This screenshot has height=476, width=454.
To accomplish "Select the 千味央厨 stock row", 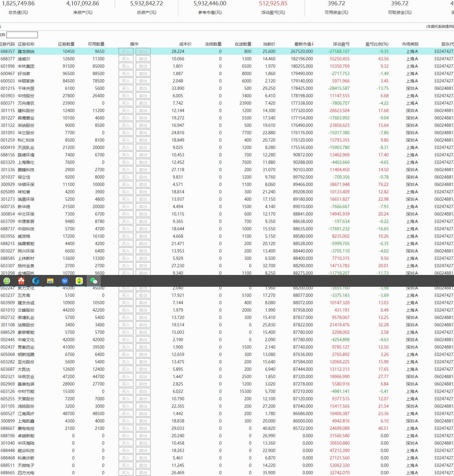I will tap(26, 88).
